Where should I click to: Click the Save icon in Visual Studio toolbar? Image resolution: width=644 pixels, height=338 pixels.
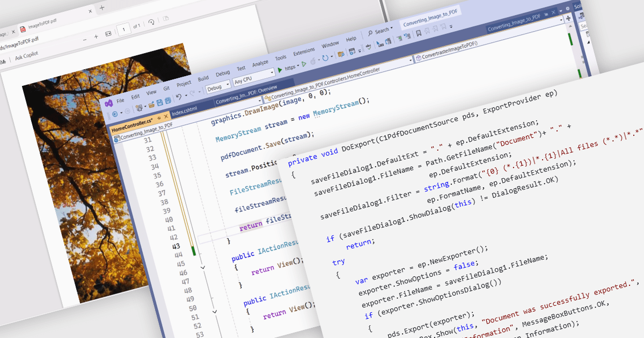(160, 102)
